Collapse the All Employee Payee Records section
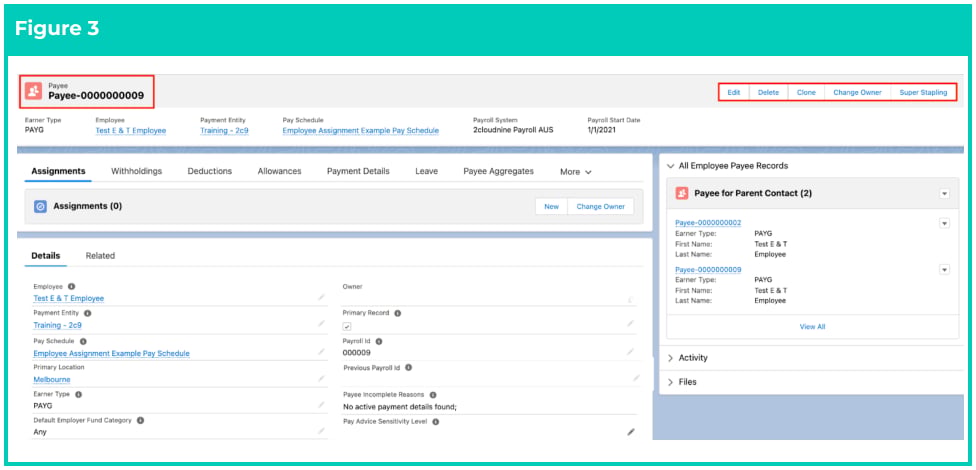Viewport: 976px width, 470px height. tap(670, 166)
